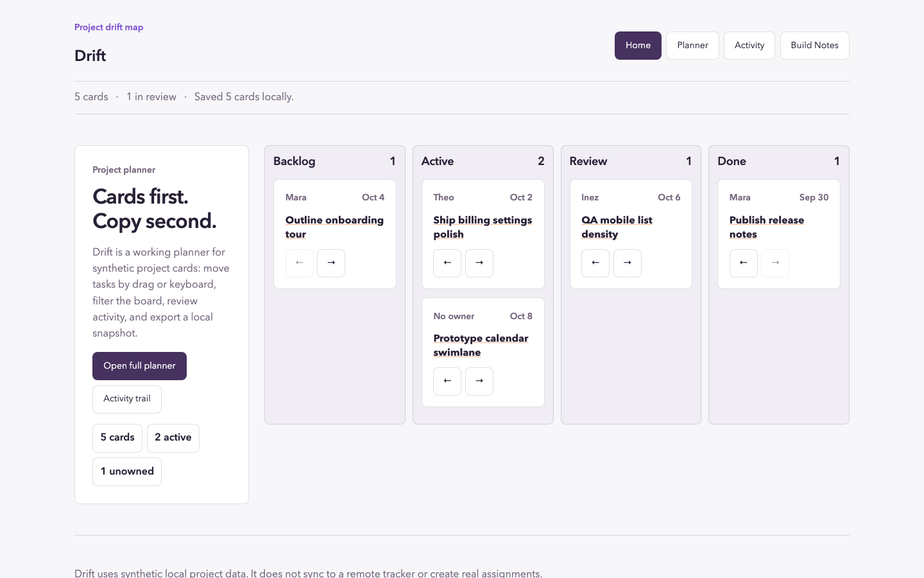
Task: Move Publish release notes card left
Action: click(744, 263)
